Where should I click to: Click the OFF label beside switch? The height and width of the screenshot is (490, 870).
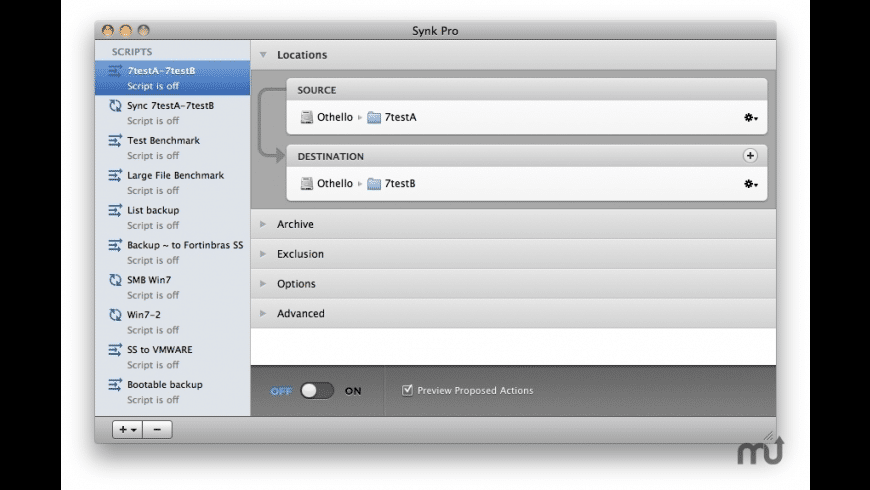[281, 391]
